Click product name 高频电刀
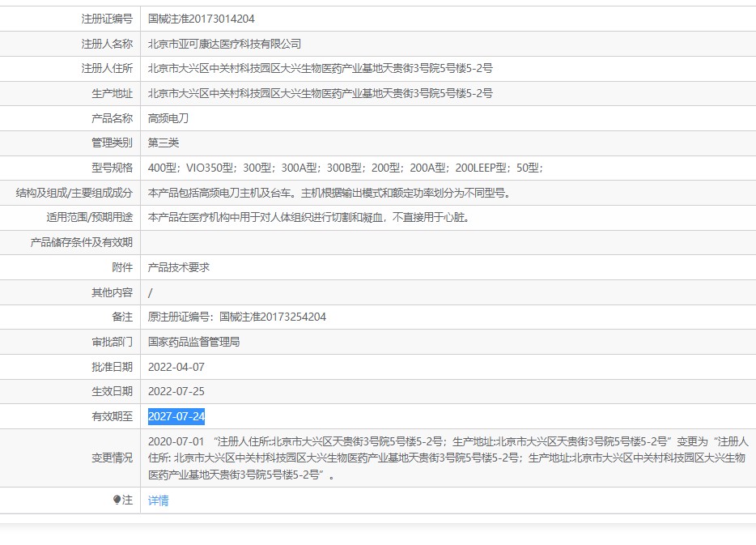 point(168,118)
